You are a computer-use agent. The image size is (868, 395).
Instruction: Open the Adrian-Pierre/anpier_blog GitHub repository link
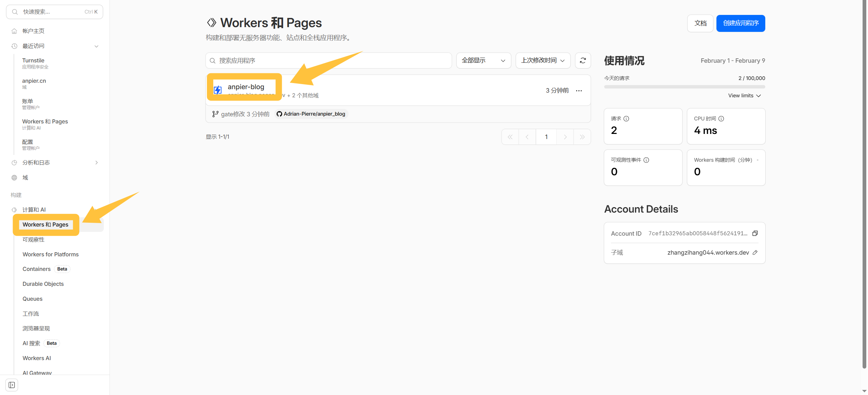coord(311,114)
